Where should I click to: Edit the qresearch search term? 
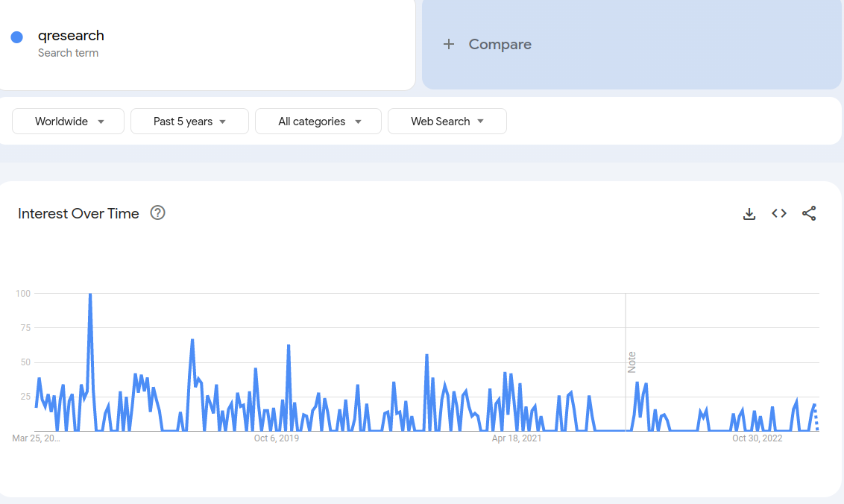[71, 36]
